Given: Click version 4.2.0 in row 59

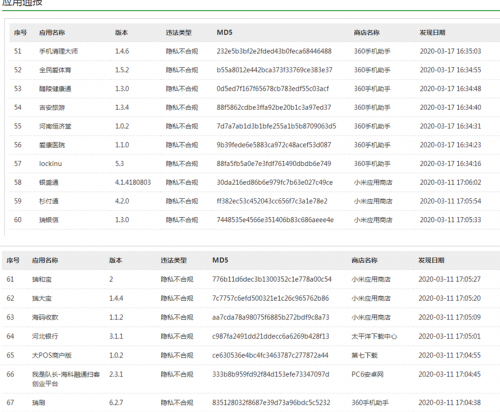Looking at the screenshot, I should pyautogui.click(x=122, y=201).
